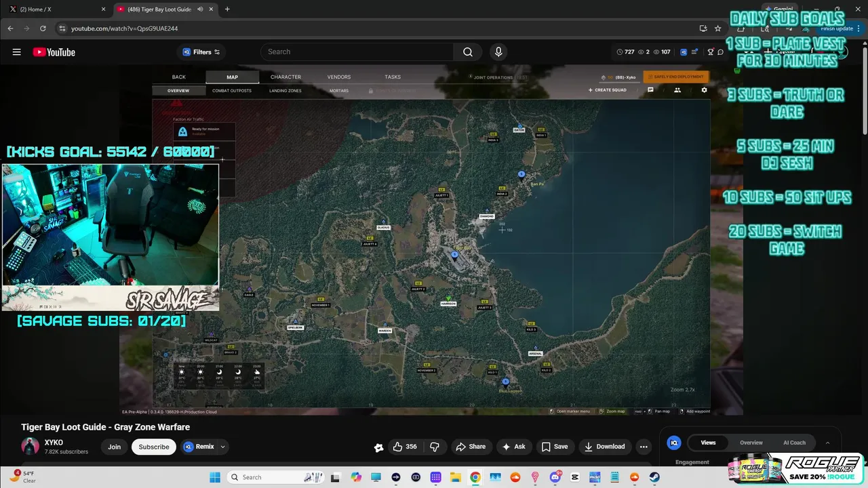Click the youtube.com address bar URL
This screenshot has width=868, height=488.
(x=124, y=28)
